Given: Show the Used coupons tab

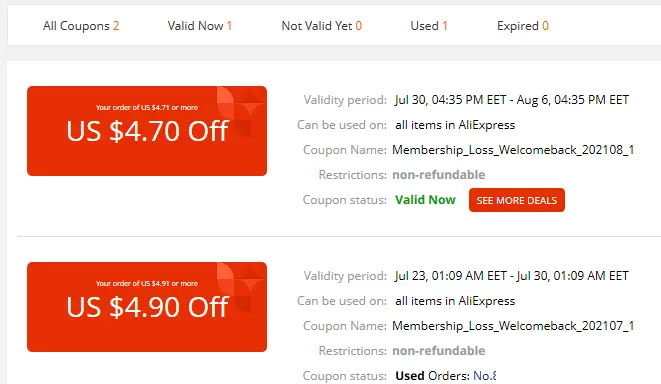Looking at the screenshot, I should tap(429, 26).
